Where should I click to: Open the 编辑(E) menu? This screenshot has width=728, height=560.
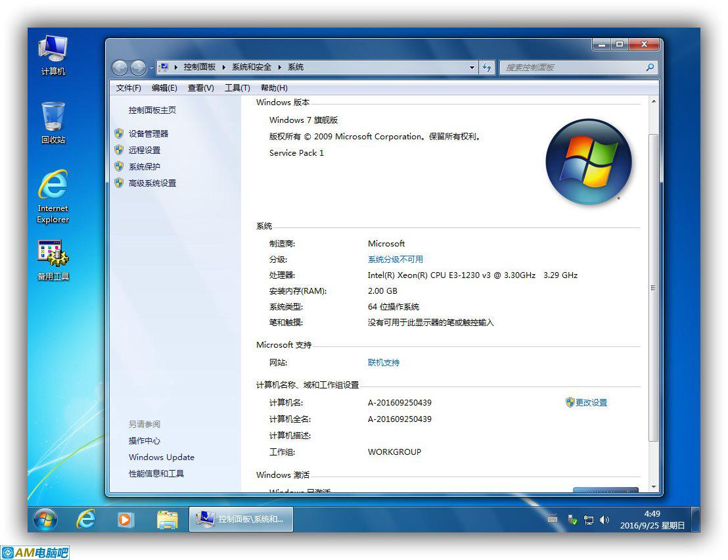click(164, 88)
